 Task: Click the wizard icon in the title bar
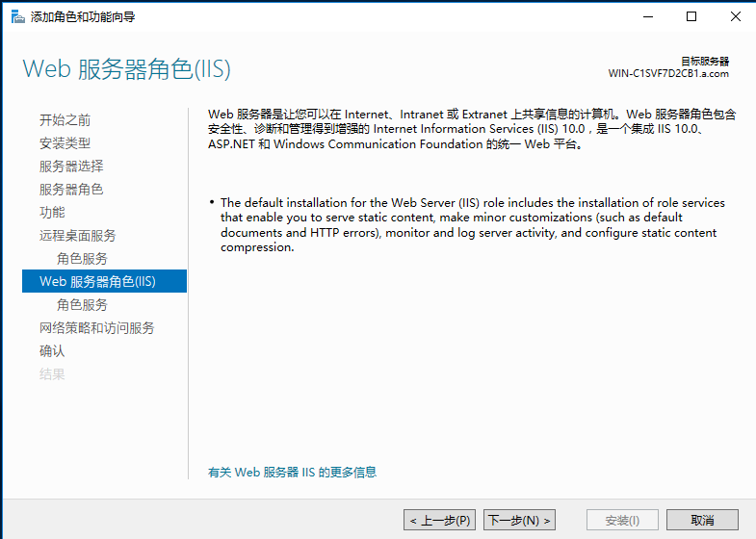(x=17, y=16)
